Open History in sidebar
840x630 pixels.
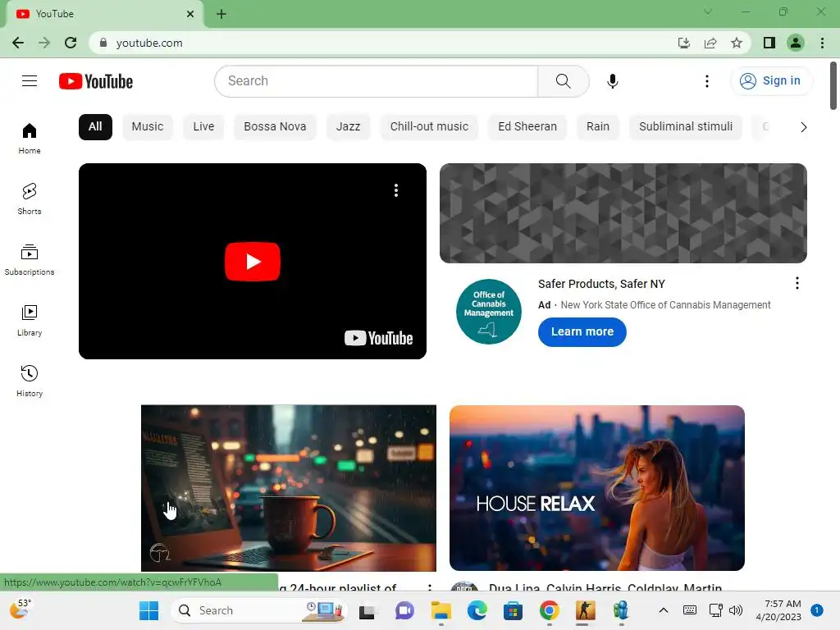30,381
